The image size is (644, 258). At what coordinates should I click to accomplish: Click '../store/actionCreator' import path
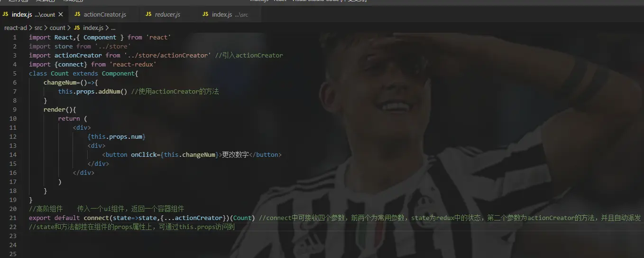(168, 56)
